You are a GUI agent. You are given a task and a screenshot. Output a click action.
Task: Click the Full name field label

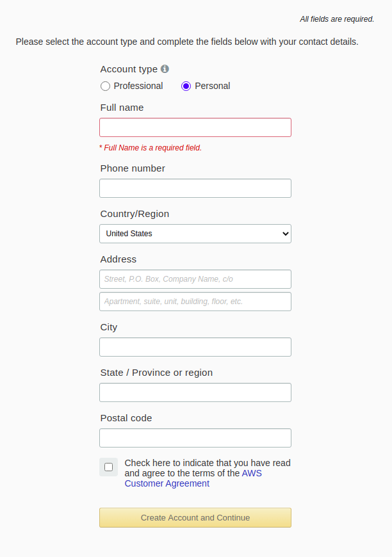(122, 108)
